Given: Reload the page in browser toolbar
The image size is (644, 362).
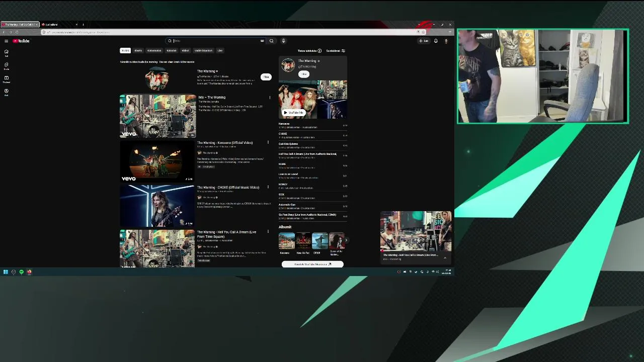Looking at the screenshot, I should (17, 32).
